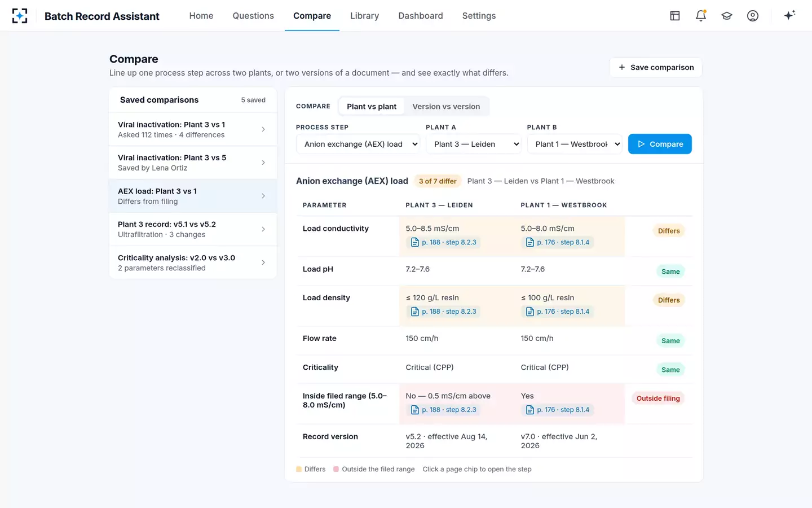The width and height of the screenshot is (812, 508).
Task: Open Load conductivity Plant 3 page chip p. 188
Action: point(443,242)
